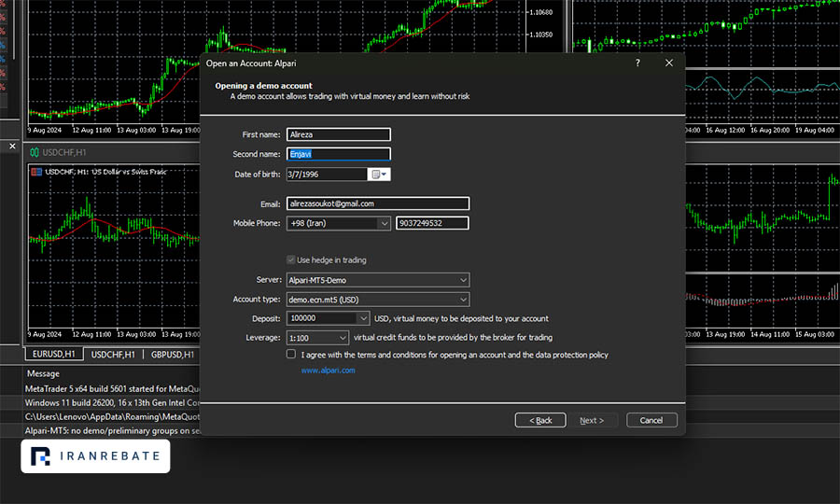Select the Windows 11 build 26200 log row

coord(113,403)
